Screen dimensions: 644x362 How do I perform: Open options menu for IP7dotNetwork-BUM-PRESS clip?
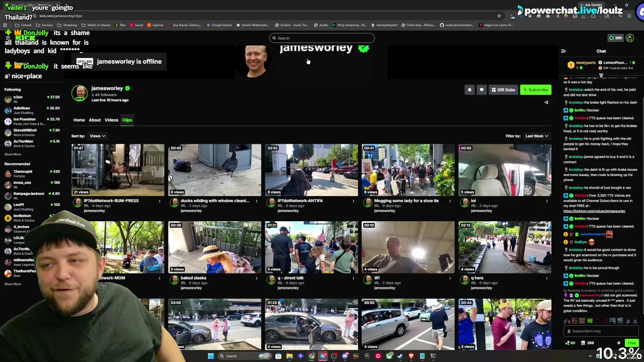tap(159, 201)
